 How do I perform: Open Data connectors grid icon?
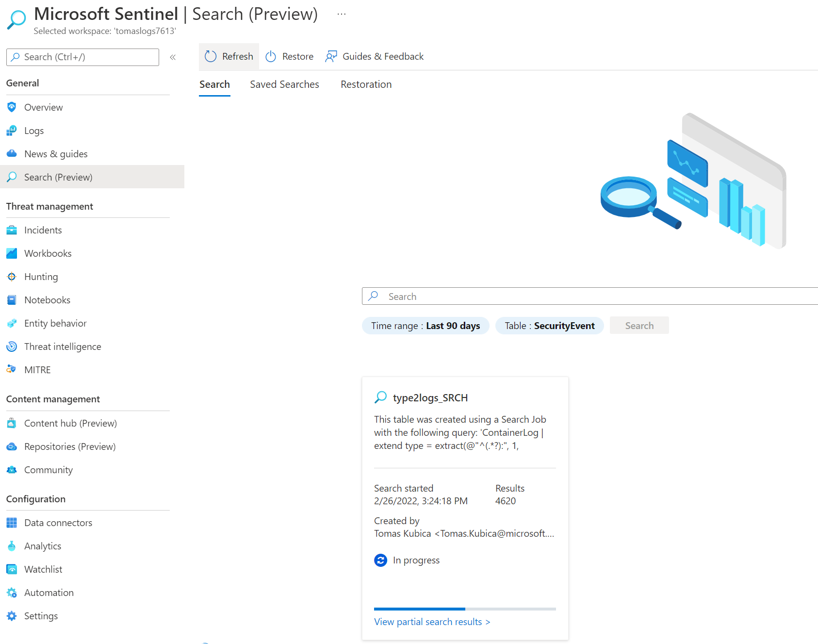(x=12, y=523)
